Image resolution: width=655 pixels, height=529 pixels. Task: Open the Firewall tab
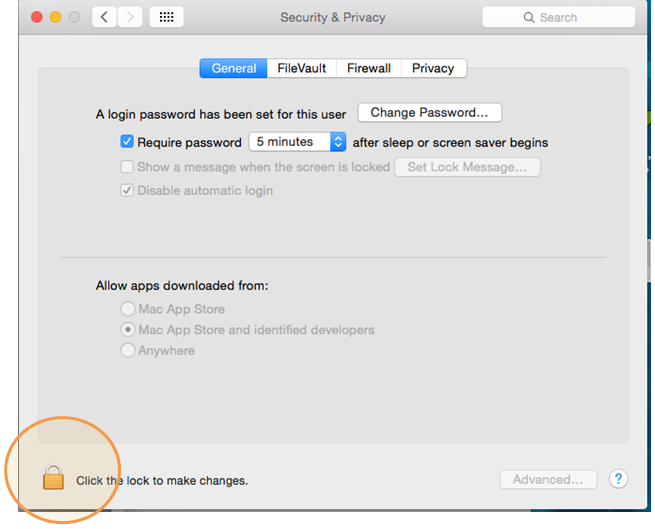pos(369,68)
